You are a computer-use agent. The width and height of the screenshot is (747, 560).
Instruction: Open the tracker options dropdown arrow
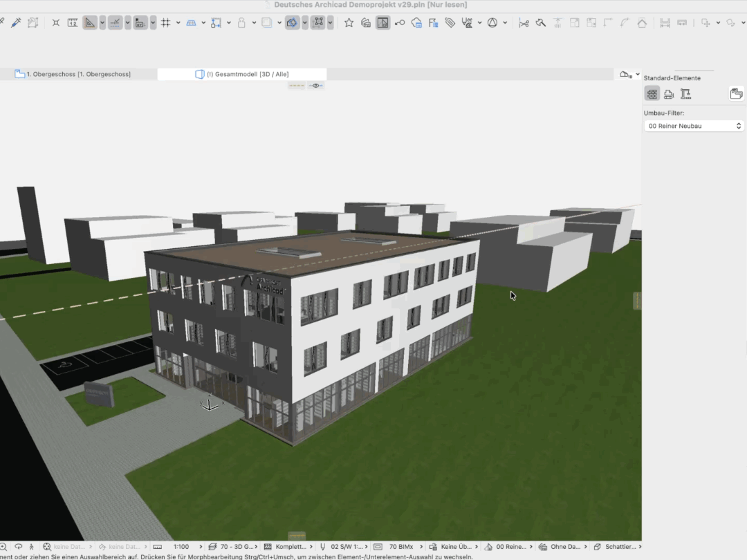coord(153,22)
